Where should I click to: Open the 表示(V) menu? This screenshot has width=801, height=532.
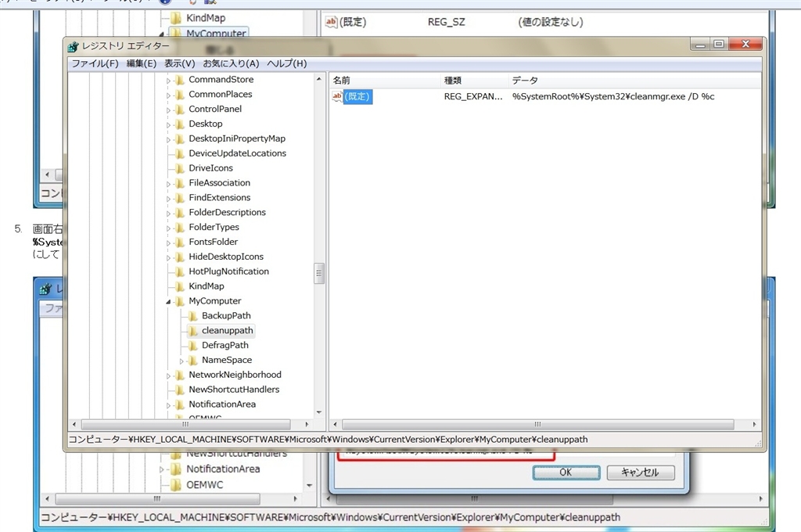pyautogui.click(x=179, y=63)
